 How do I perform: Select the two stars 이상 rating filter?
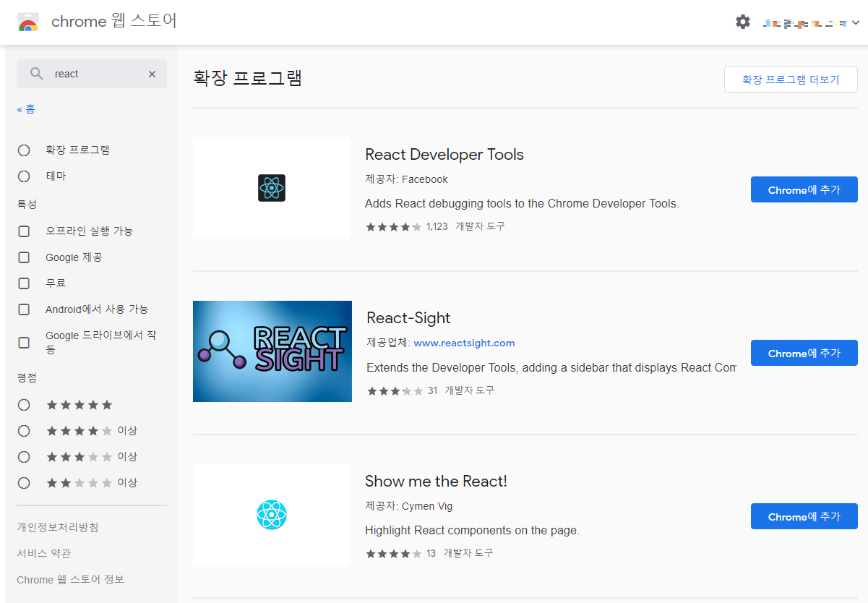24,483
